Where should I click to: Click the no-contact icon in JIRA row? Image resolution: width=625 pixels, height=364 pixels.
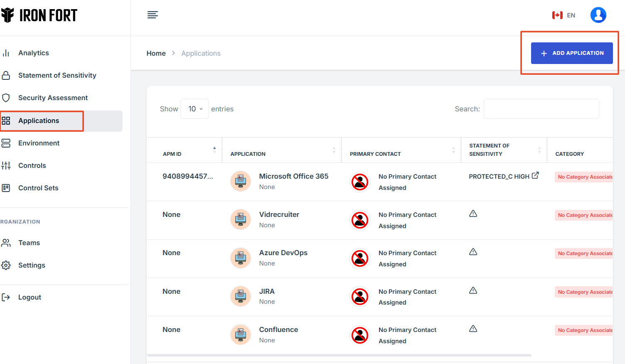point(360,297)
